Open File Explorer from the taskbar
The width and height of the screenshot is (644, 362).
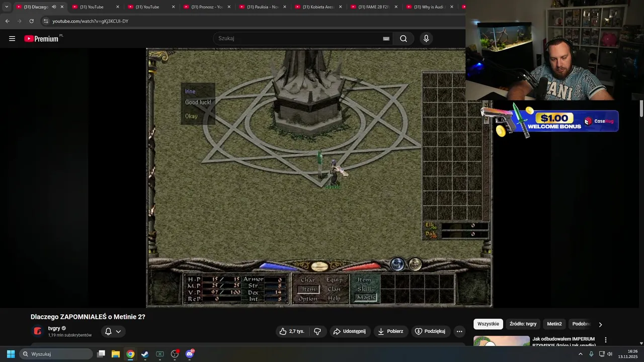coord(116,354)
